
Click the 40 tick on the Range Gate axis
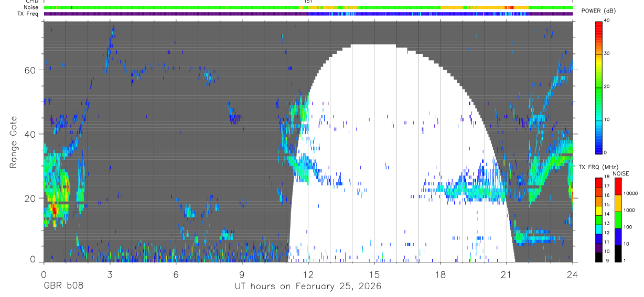[30, 134]
